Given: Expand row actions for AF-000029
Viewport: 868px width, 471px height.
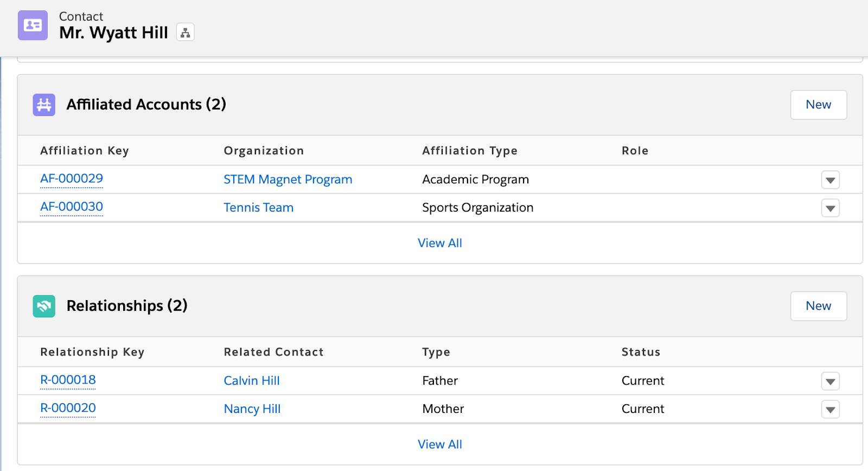Looking at the screenshot, I should pyautogui.click(x=830, y=180).
